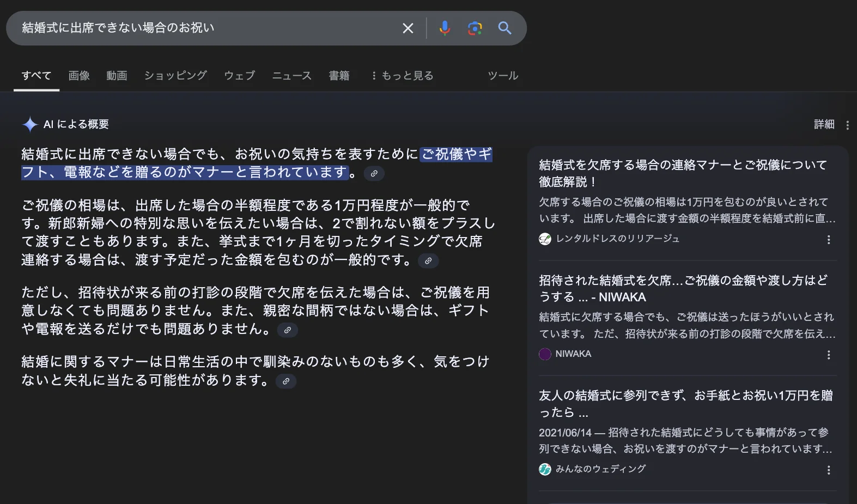Open the ウェブ tab

239,75
